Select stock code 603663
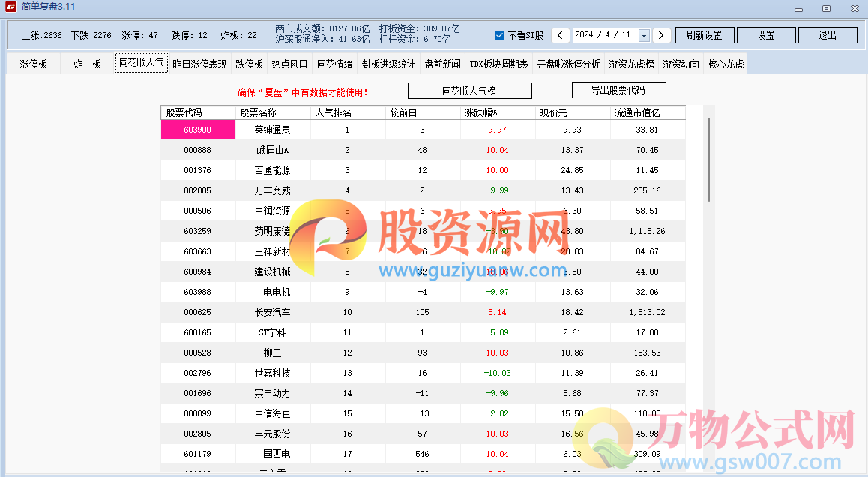Image resolution: width=868 pixels, height=477 pixels. click(198, 251)
